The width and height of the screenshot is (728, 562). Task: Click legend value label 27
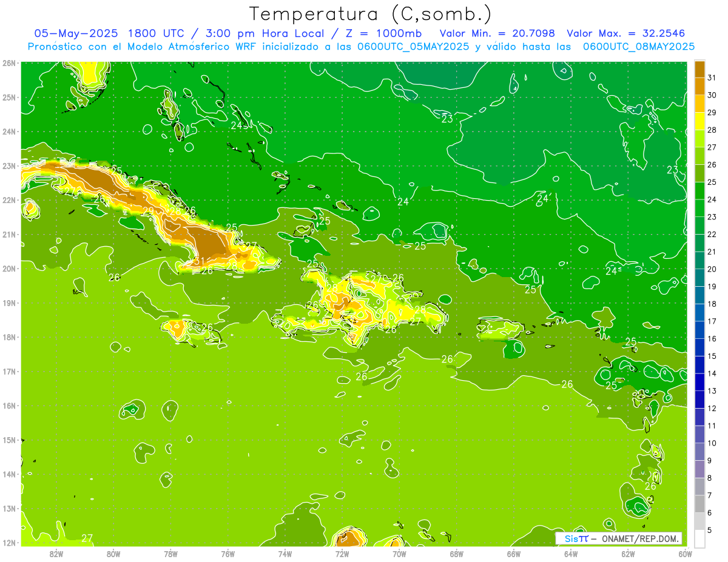pyautogui.click(x=712, y=147)
